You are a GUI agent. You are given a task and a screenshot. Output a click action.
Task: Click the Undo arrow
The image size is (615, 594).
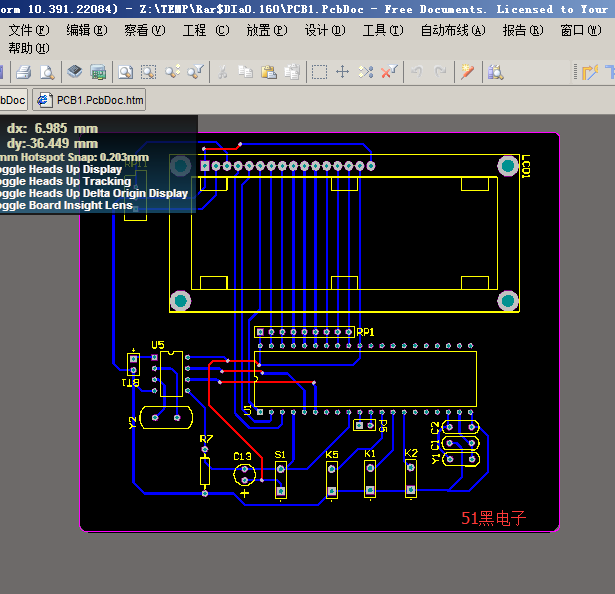click(417, 72)
